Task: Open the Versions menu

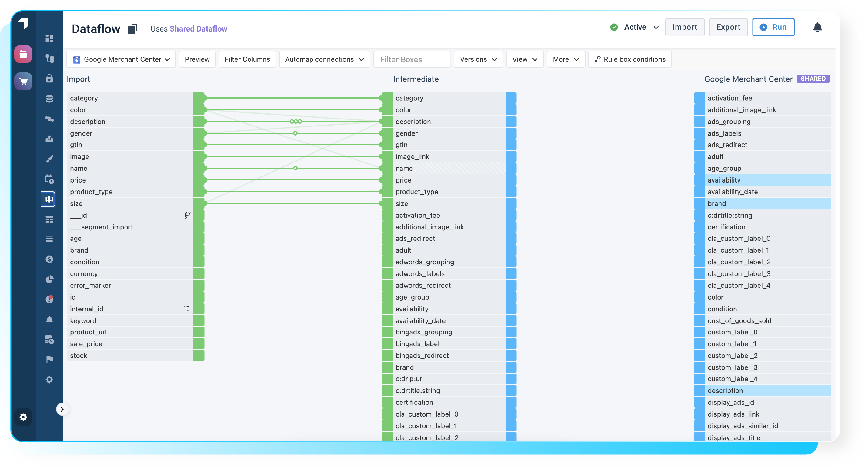Action: click(478, 59)
